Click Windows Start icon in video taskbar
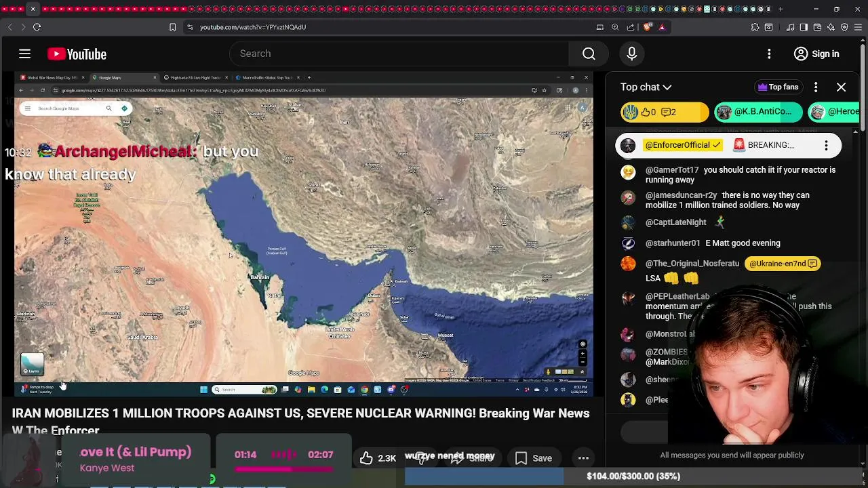This screenshot has width=868, height=488. pos(203,390)
